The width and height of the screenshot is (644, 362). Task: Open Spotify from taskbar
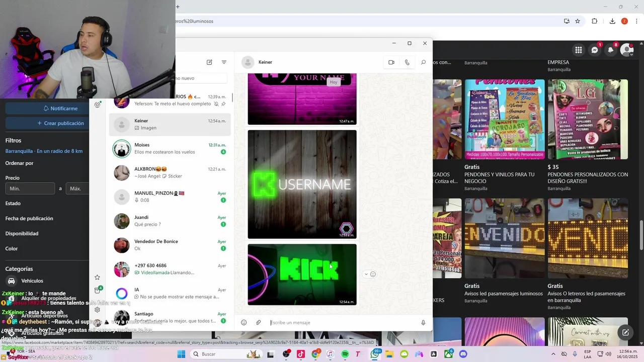pos(345,354)
